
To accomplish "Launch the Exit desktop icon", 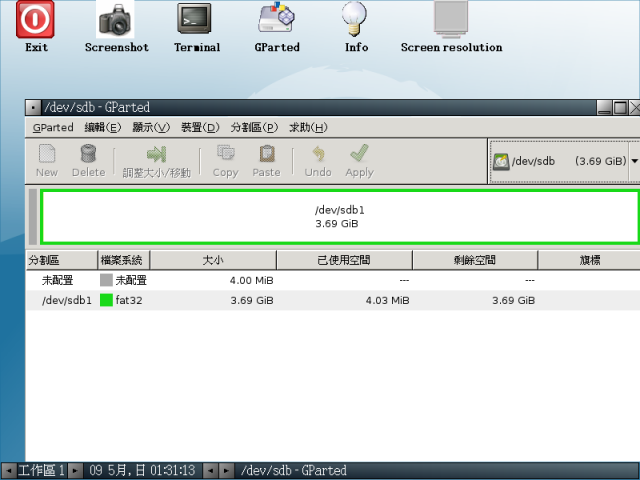I will (x=35, y=20).
